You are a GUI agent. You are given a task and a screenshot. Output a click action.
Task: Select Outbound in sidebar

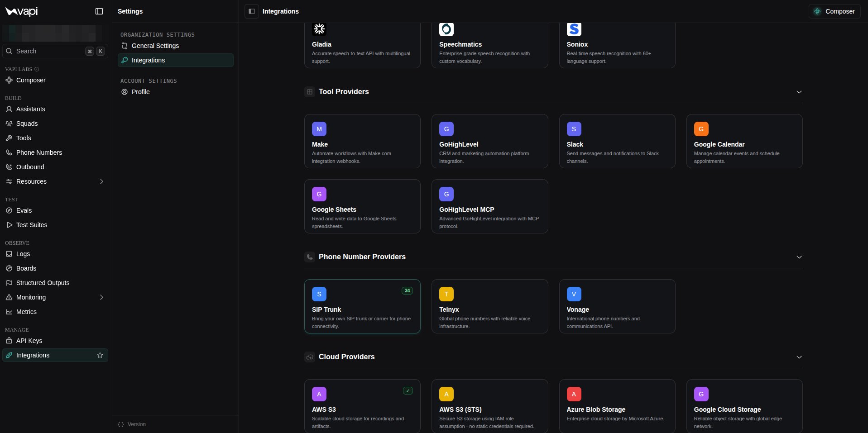tap(55, 167)
